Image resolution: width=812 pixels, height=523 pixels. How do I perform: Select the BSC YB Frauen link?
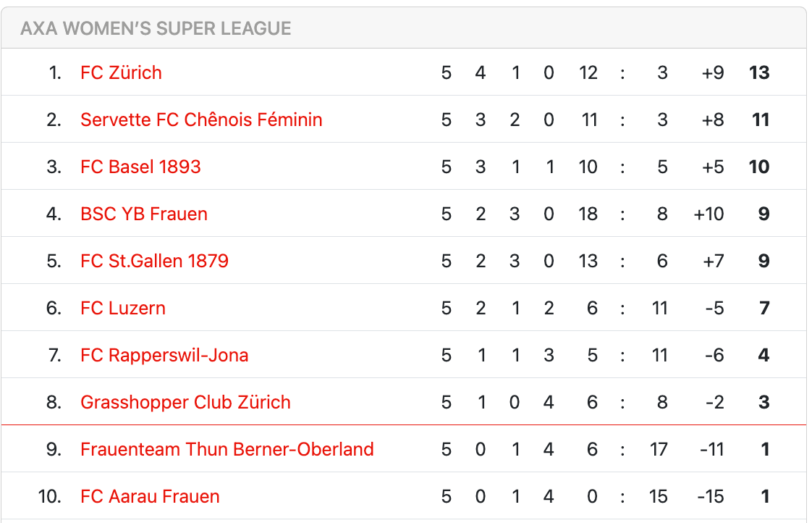tap(144, 214)
